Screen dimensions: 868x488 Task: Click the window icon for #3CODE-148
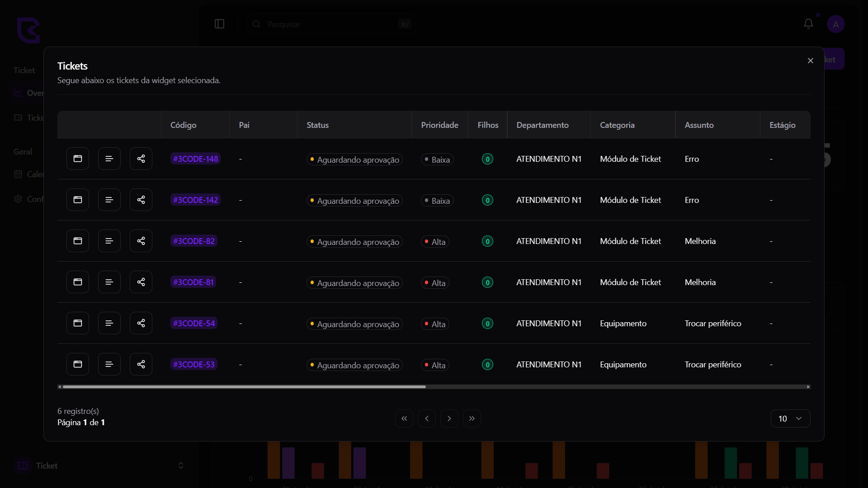(x=78, y=159)
